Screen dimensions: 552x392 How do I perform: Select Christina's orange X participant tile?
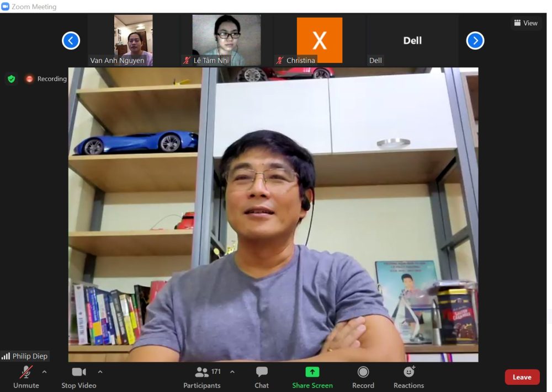pyautogui.click(x=319, y=40)
